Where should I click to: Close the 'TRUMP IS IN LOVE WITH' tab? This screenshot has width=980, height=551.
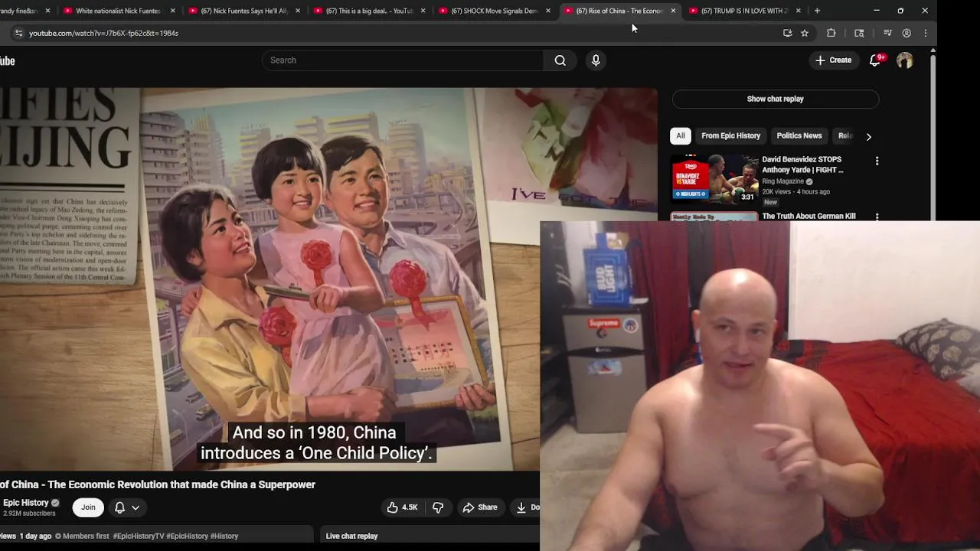click(x=799, y=11)
